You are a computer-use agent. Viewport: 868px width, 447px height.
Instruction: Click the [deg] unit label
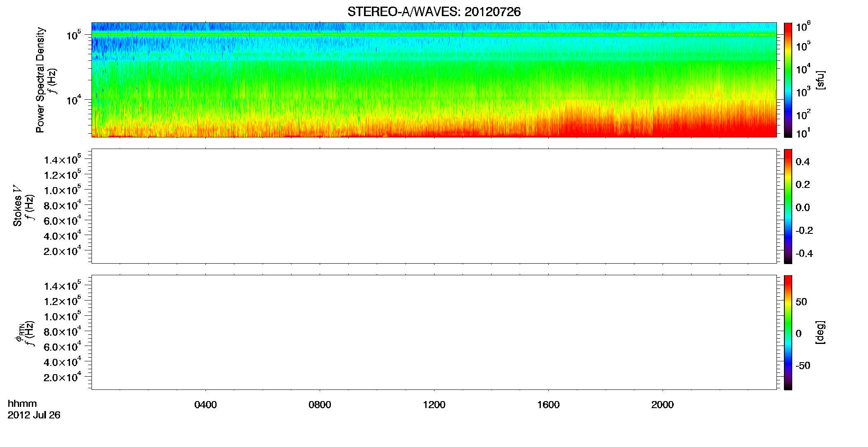820,332
